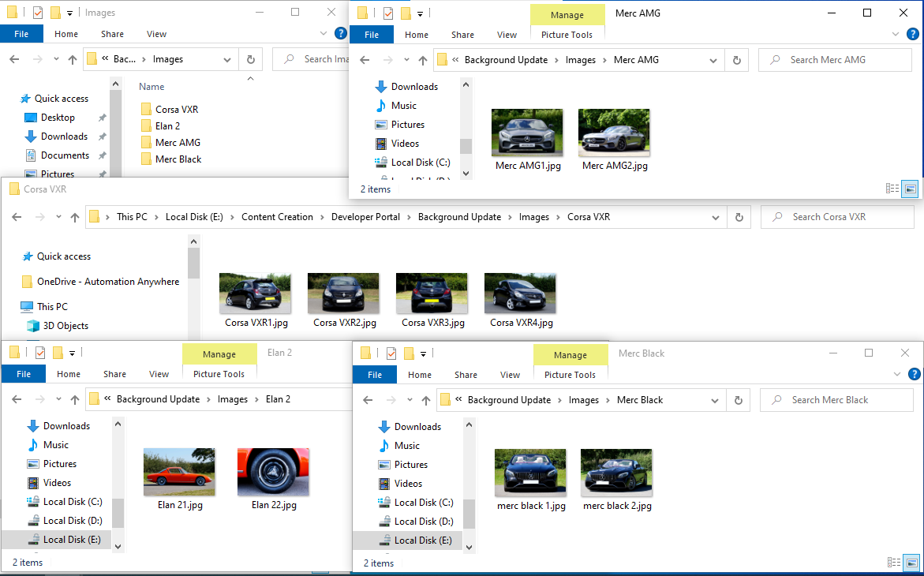The image size is (924, 576).
Task: Open Picture Tools tab in Merc AMG window
Action: click(x=567, y=35)
